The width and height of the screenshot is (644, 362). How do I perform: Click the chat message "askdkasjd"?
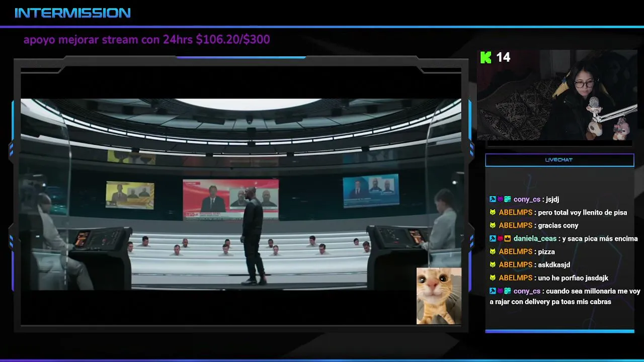point(554,265)
